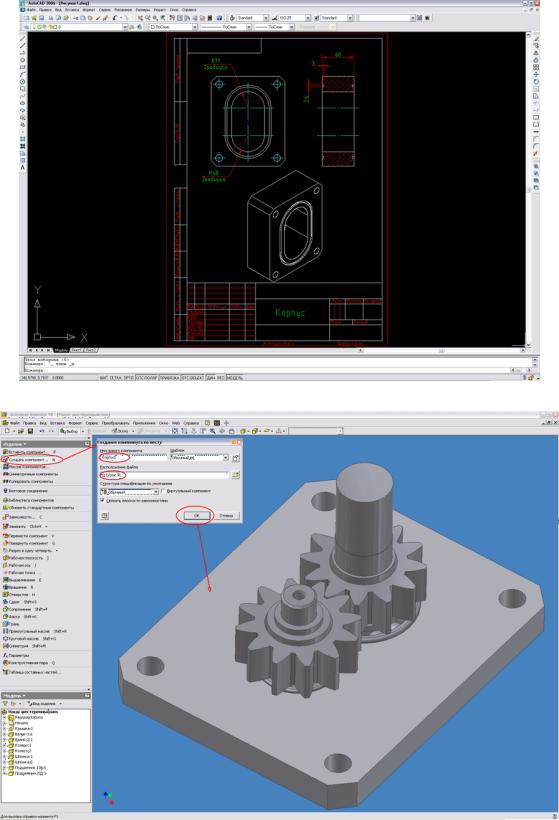The height and width of the screenshot is (820, 559).
Task: Select Рабочая ось tool
Action: click(x=20, y=565)
